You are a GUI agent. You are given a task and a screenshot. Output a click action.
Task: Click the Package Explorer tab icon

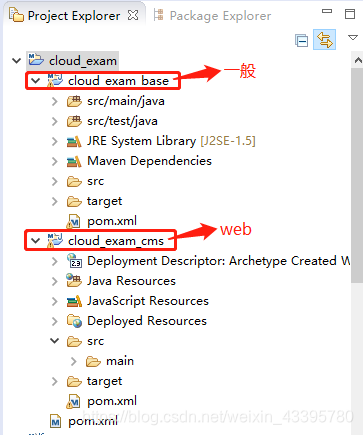point(158,15)
